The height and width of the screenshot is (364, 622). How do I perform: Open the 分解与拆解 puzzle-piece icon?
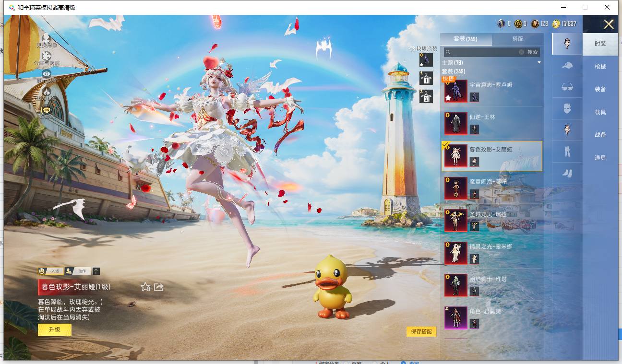coord(47,56)
